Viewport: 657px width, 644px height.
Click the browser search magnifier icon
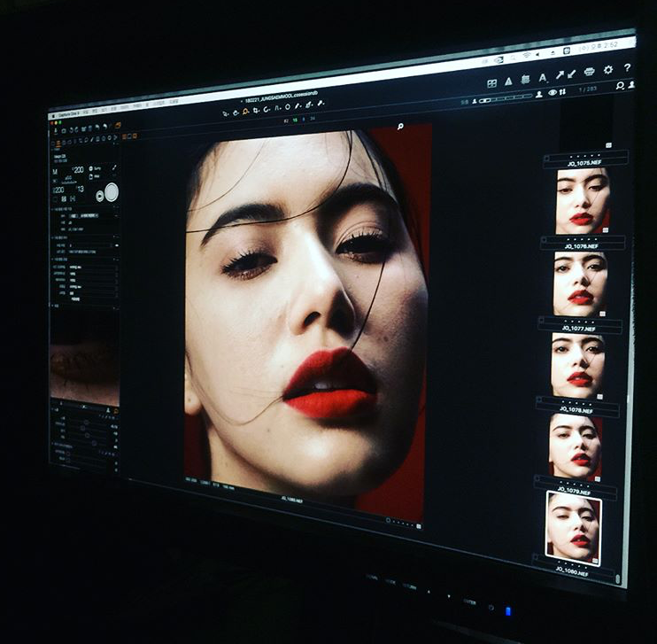click(620, 86)
